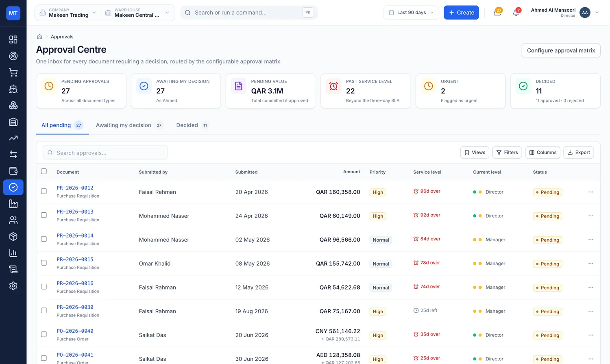
Task: Check the PO-2026-0041 row checkbox
Action: (x=44, y=358)
